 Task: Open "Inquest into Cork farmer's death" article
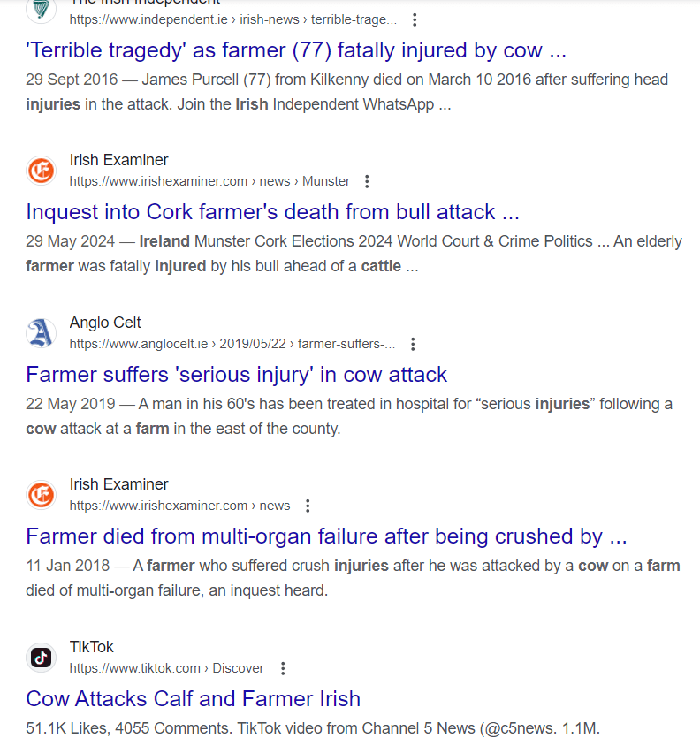point(272,212)
